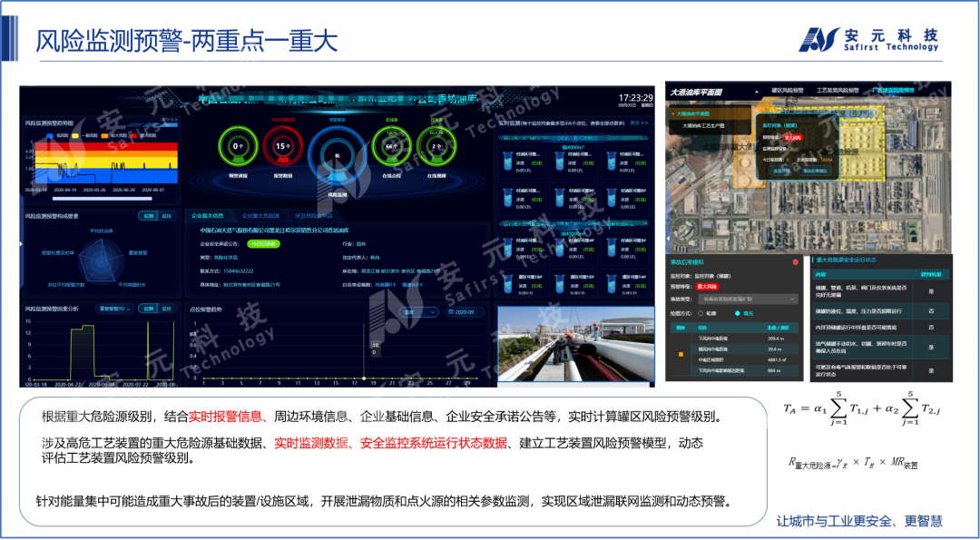Viewport: 980px width, 540px height.
Task: Click the calendar icon beside 2020-09
Action: (451, 312)
